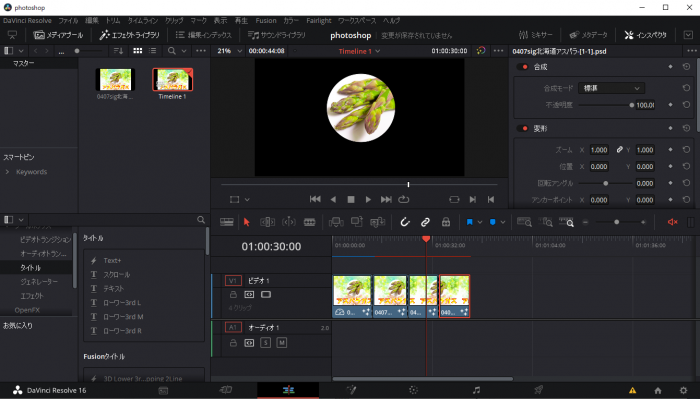Click the Replace clip icon
Image resolution: width=700 pixels, height=399 pixels.
[377, 222]
